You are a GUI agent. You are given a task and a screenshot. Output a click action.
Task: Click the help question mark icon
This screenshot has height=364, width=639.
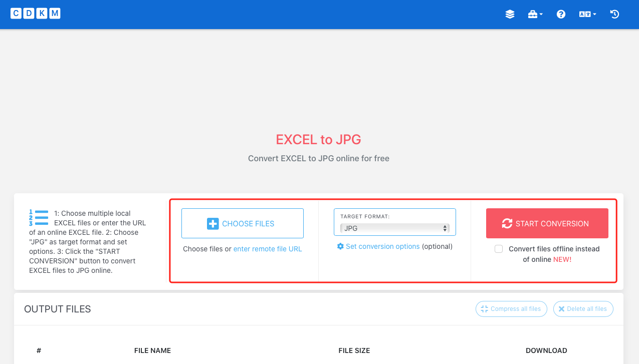(560, 14)
